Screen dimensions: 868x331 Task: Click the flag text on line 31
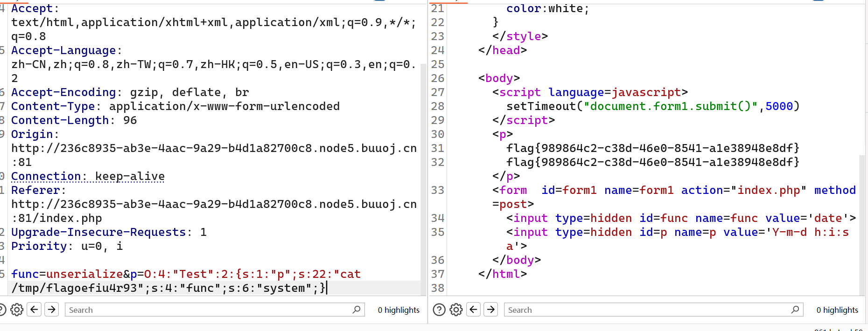tap(653, 148)
